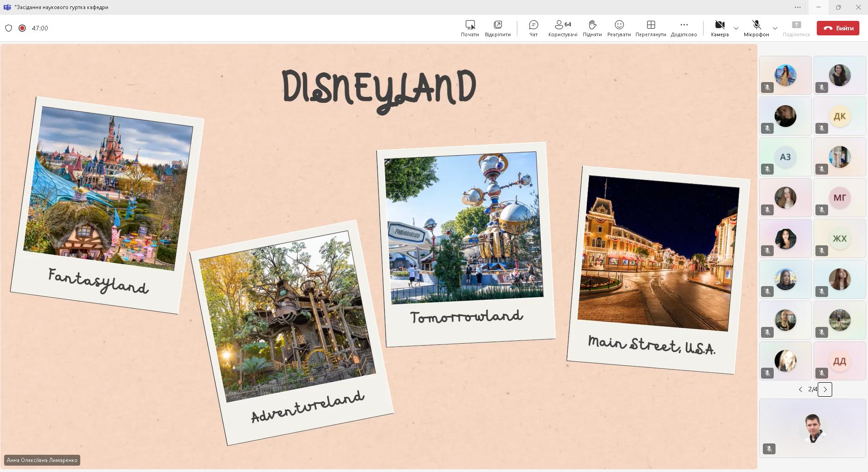Restore down the Teams meeting window
This screenshot has height=472, width=868.
(838, 7)
